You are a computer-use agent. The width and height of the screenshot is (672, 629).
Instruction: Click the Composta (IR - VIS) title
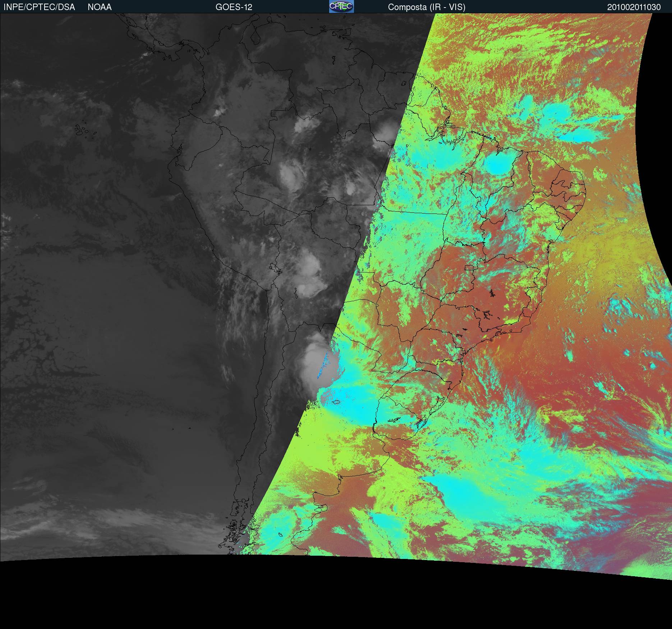[x=427, y=7]
